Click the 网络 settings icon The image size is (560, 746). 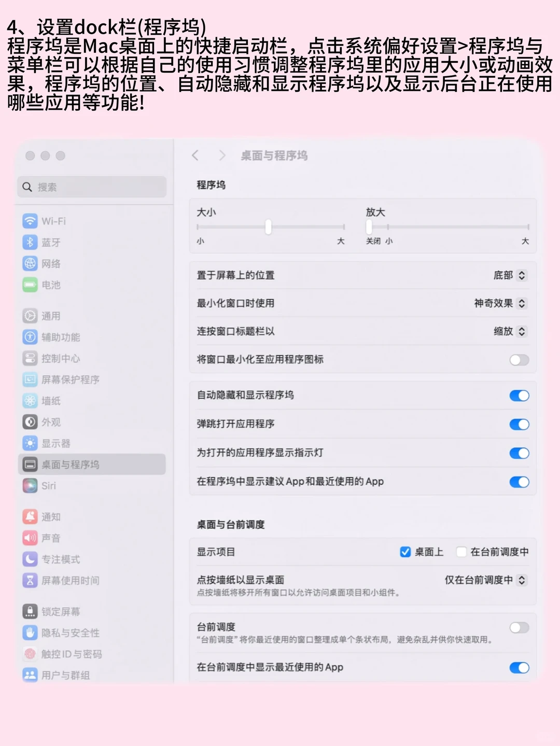[x=30, y=263]
